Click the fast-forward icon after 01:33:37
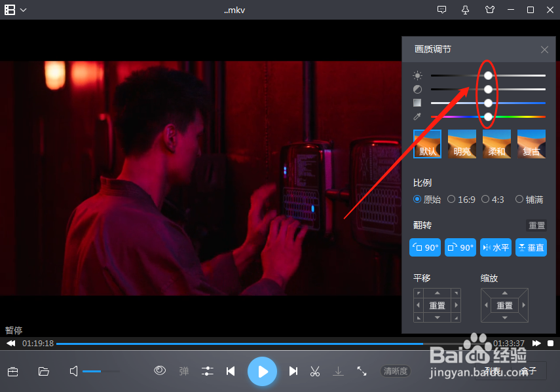Image resolution: width=560 pixels, height=392 pixels. (x=536, y=344)
